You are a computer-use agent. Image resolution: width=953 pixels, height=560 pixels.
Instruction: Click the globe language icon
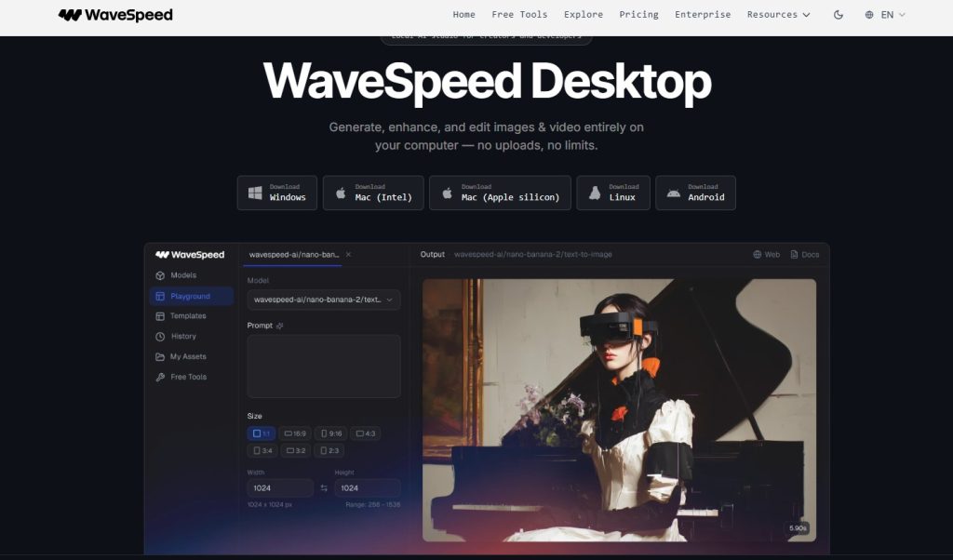(869, 15)
